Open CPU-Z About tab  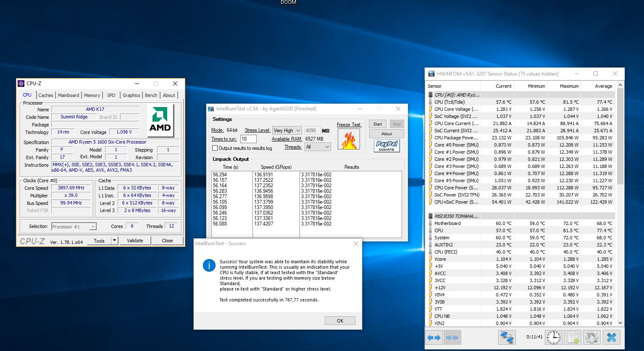pyautogui.click(x=169, y=95)
